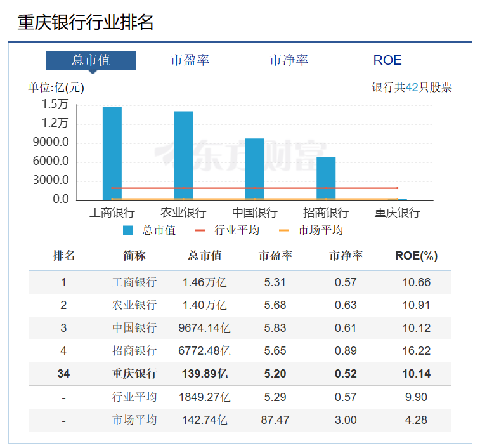Click the 行业平均 table row name

(134, 397)
